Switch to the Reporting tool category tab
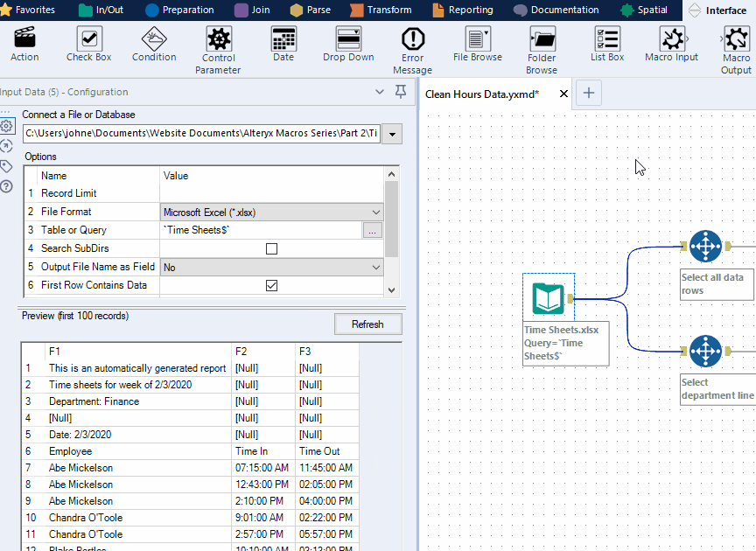 point(463,10)
